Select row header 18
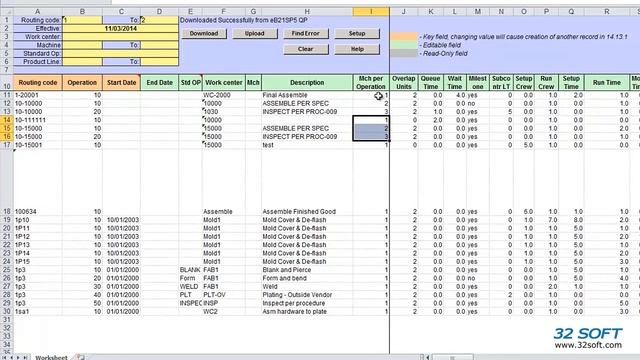This screenshot has width=640, height=360. [x=7, y=211]
